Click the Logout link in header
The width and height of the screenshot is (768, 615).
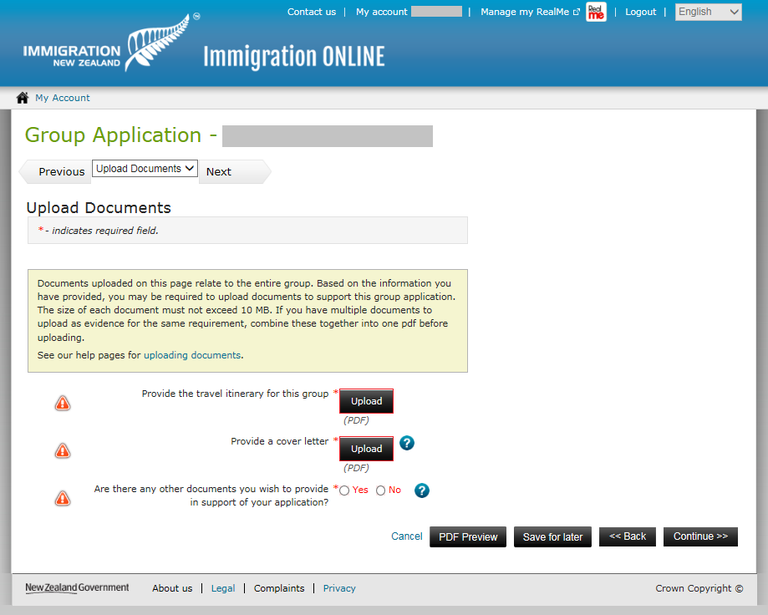(x=641, y=12)
